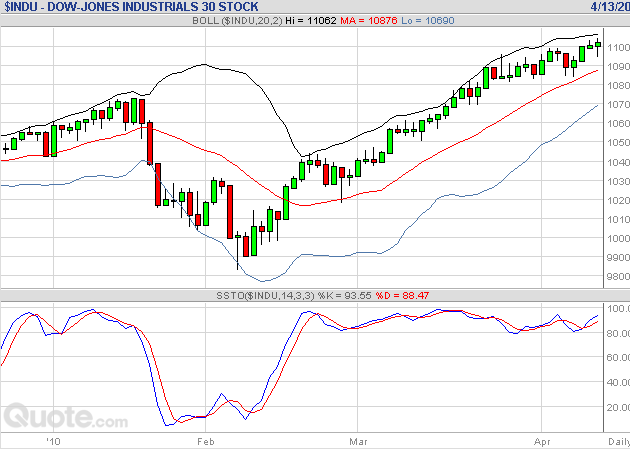
Task: Click the red %D = 88.47 value
Action: coord(402,295)
